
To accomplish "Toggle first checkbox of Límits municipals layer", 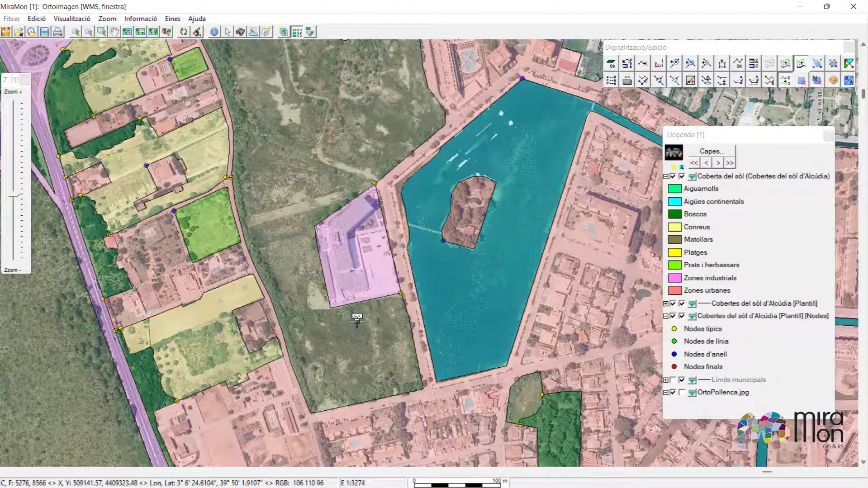I will click(673, 380).
